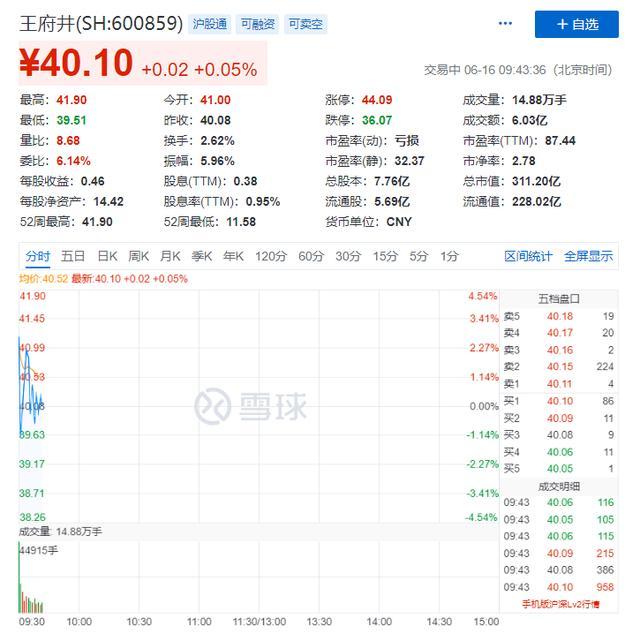
Task: Click the 最高 value 41.90
Action: point(72,100)
